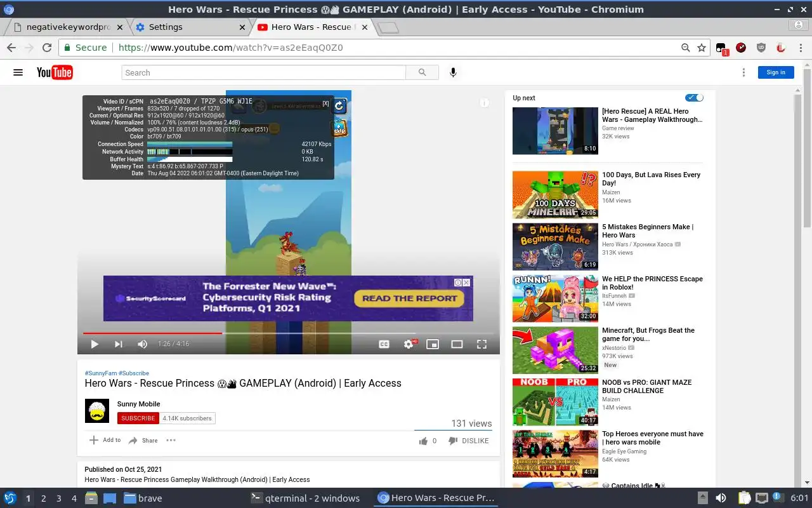
Task: Open the AdChoices info icon on ad
Action: coord(458,283)
